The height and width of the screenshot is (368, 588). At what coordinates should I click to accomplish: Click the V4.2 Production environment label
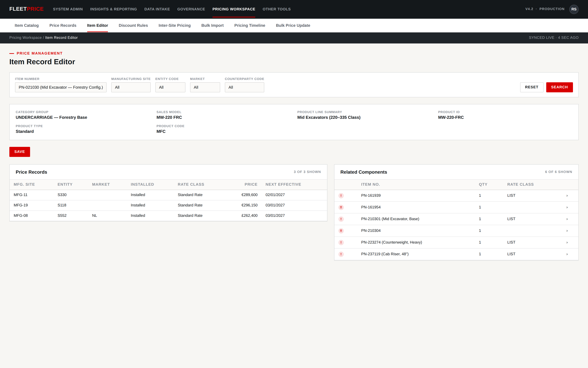[545, 9]
